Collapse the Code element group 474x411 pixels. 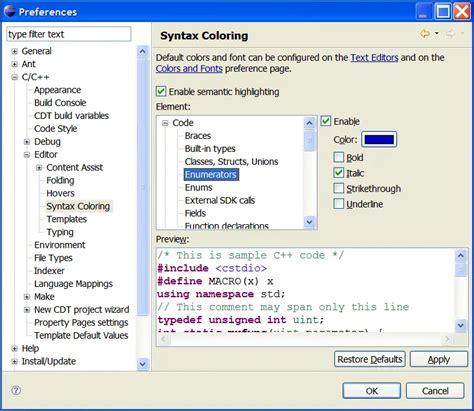pos(165,123)
